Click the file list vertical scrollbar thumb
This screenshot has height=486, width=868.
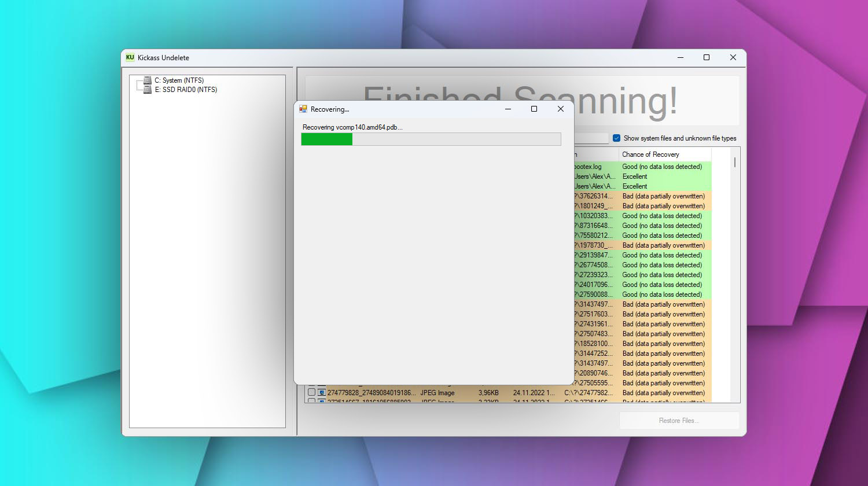click(735, 163)
